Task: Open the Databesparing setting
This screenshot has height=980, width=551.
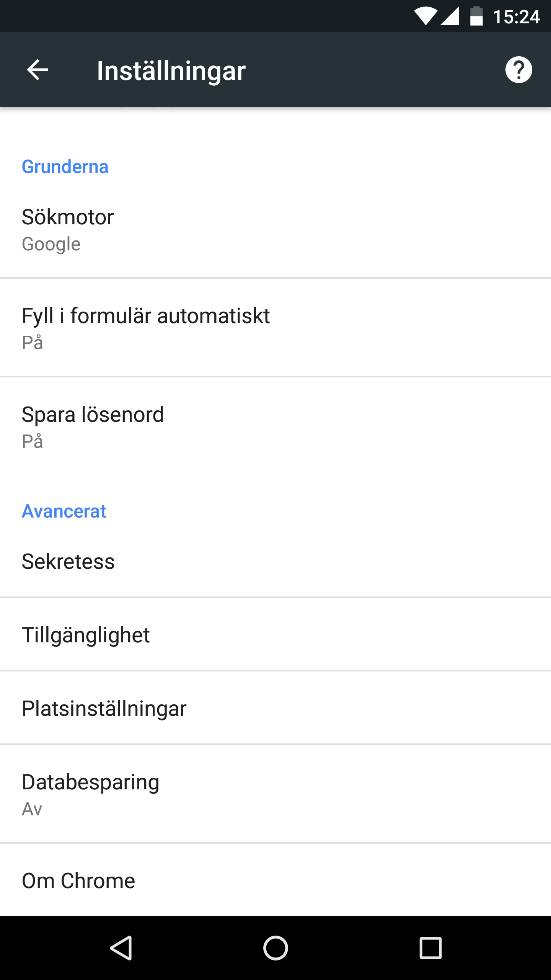Action: point(275,794)
